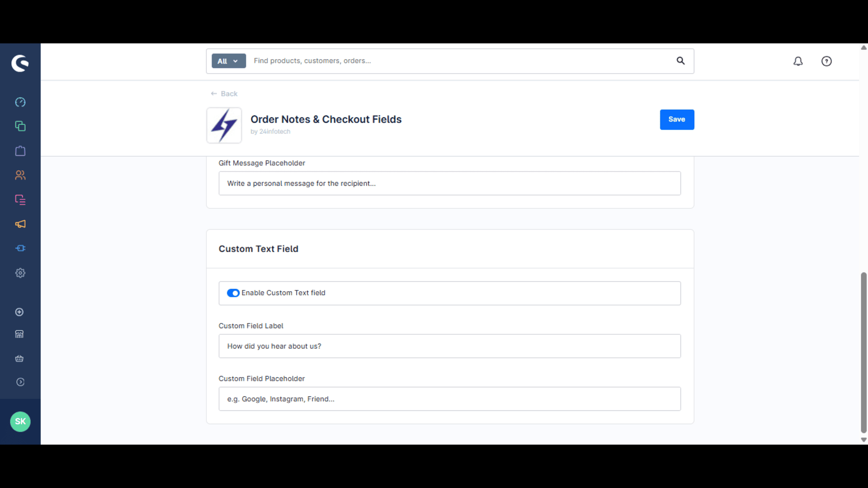This screenshot has height=488, width=868.
Task: Open the SK user avatar
Action: [20, 422]
